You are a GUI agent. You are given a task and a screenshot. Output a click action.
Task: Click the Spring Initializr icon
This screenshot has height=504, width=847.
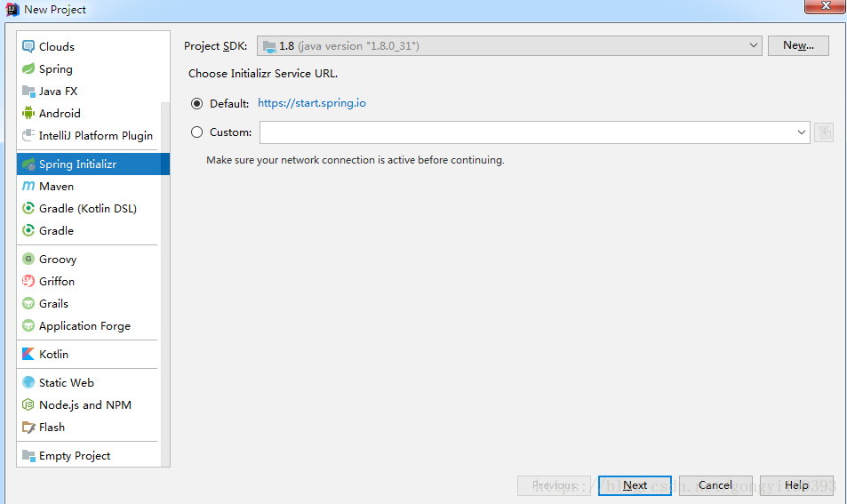pyautogui.click(x=28, y=164)
